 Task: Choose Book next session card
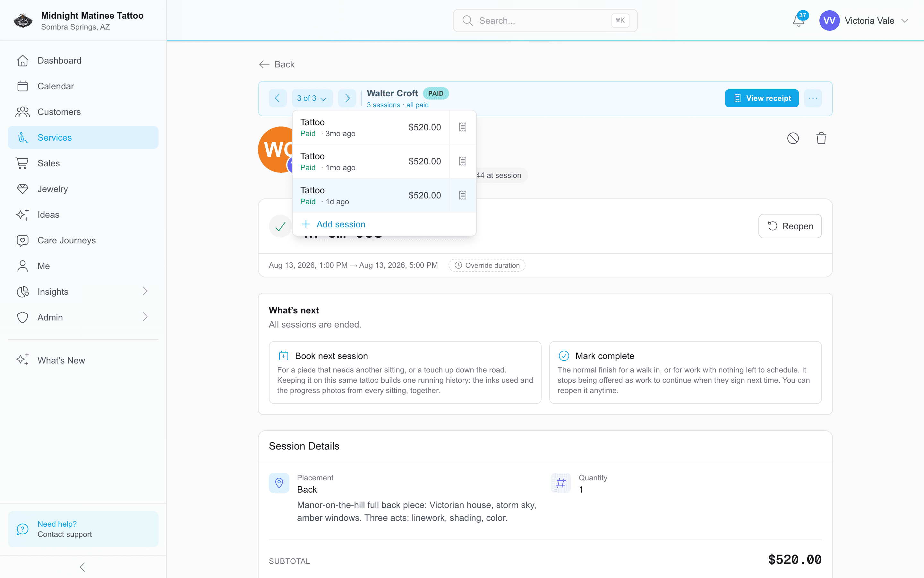pos(405,373)
